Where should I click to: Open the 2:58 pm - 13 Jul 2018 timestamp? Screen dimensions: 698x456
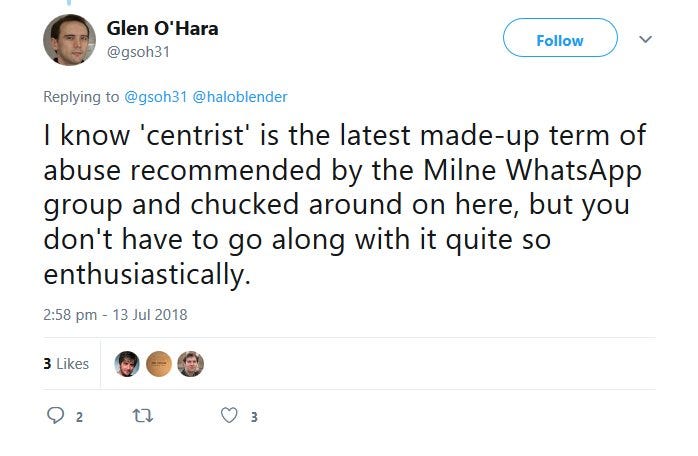(x=116, y=314)
